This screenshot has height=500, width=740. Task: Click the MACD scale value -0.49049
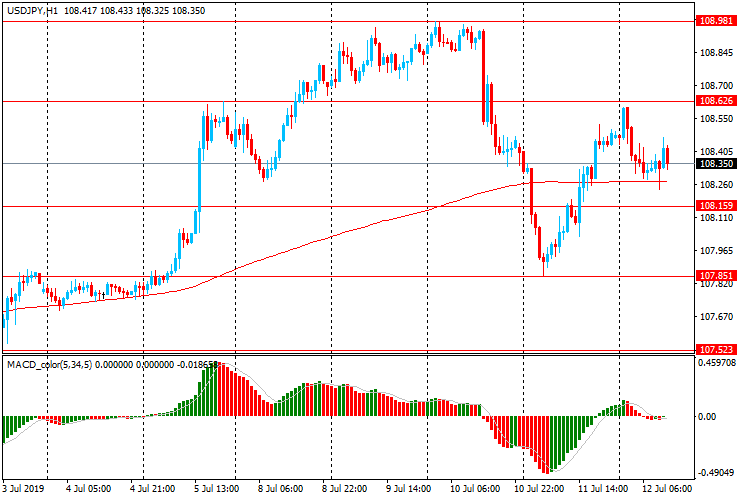pos(716,473)
